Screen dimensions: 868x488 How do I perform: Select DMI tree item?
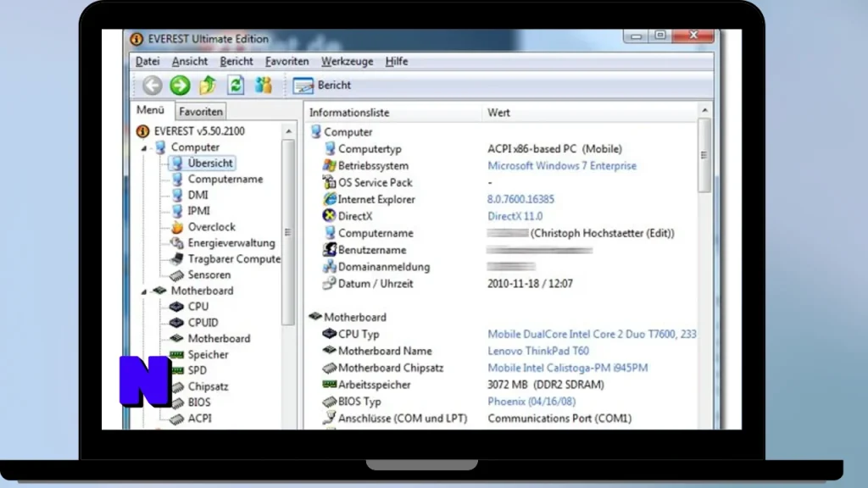tap(198, 196)
